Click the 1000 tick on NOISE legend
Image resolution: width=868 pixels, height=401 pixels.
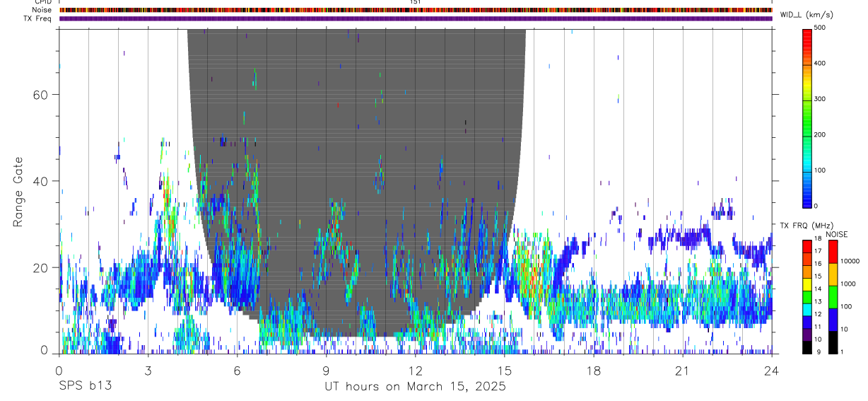pyautogui.click(x=848, y=284)
